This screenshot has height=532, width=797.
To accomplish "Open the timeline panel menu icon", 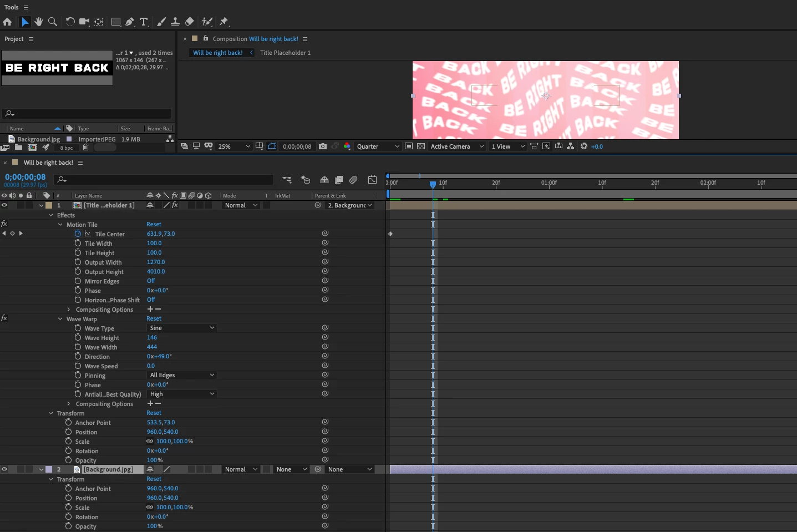I will click(x=80, y=163).
